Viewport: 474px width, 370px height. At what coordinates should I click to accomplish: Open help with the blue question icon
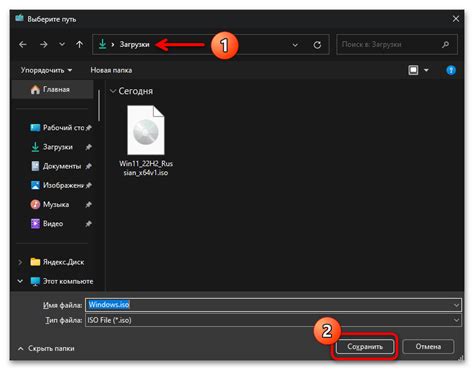pyautogui.click(x=451, y=70)
